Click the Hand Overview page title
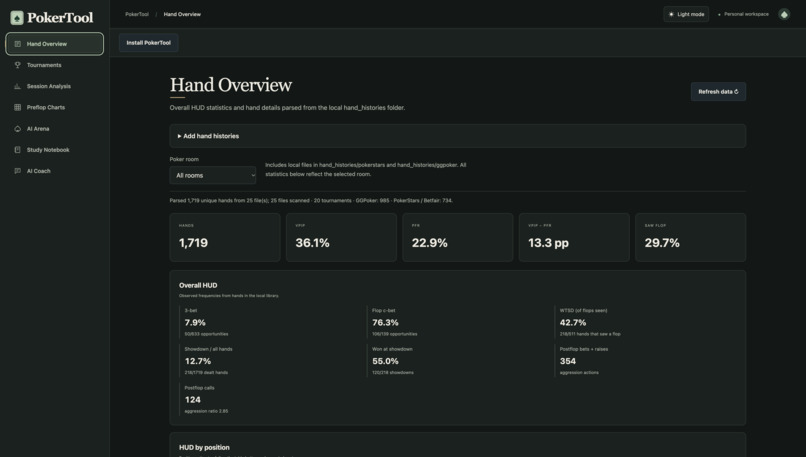 (231, 85)
